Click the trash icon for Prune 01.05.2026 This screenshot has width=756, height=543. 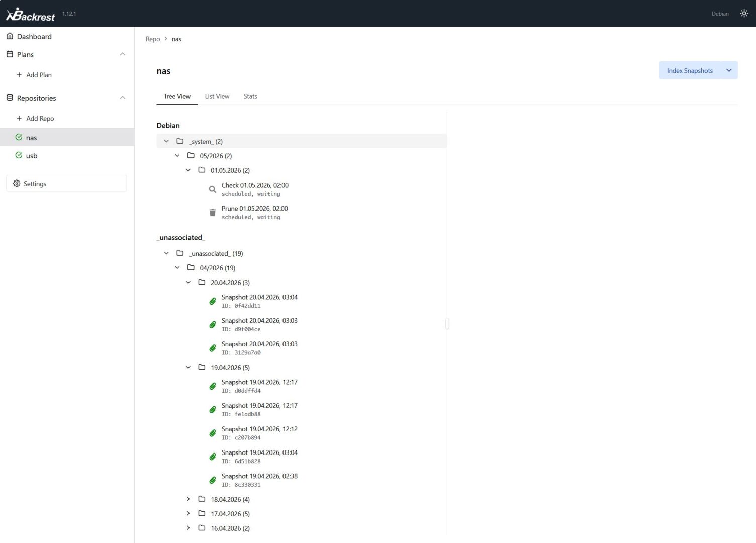(213, 213)
